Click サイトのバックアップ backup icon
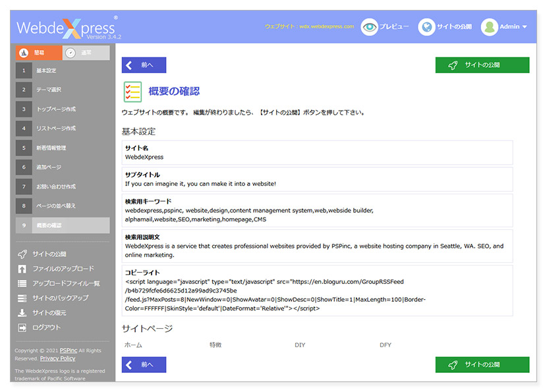Screen dimensions: 547x392 [x=22, y=298]
